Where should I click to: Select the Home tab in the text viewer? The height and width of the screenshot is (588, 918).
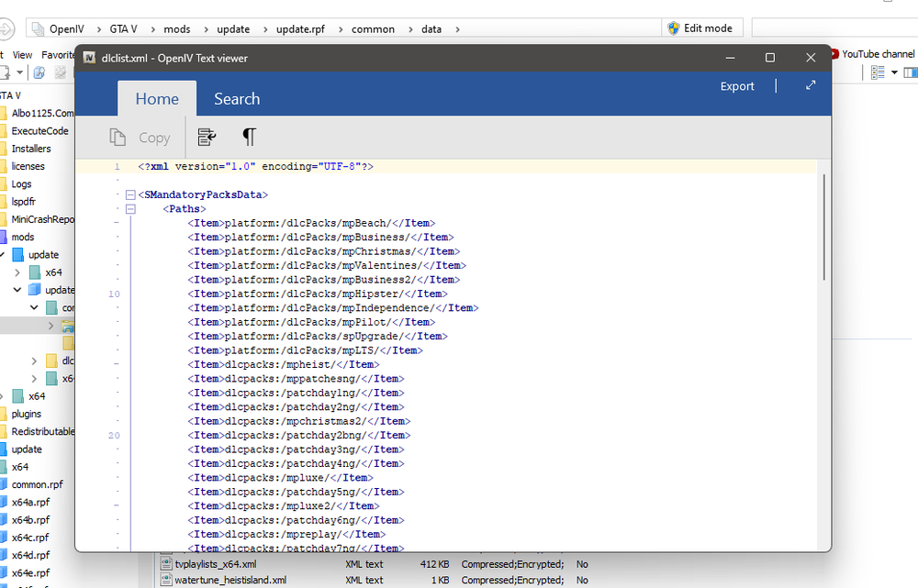(156, 98)
